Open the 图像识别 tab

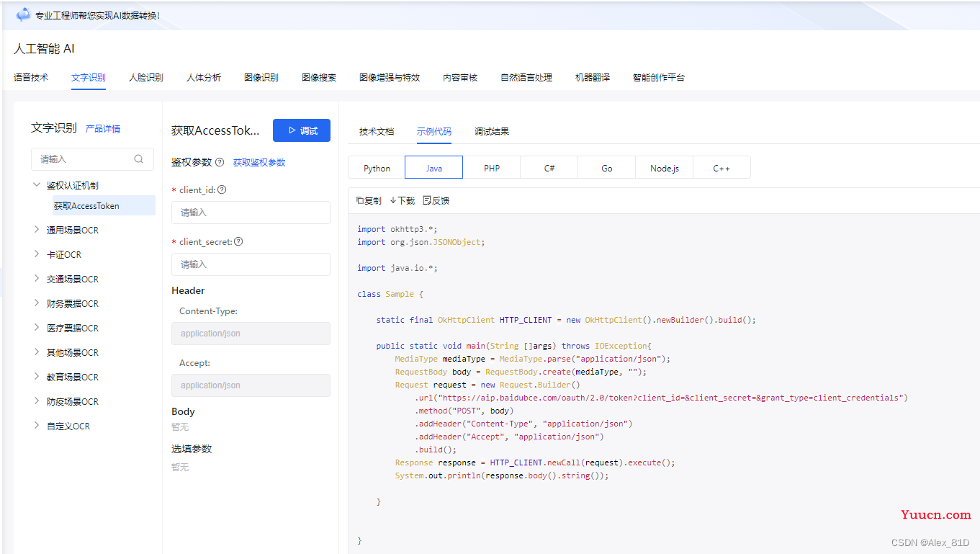click(x=261, y=77)
